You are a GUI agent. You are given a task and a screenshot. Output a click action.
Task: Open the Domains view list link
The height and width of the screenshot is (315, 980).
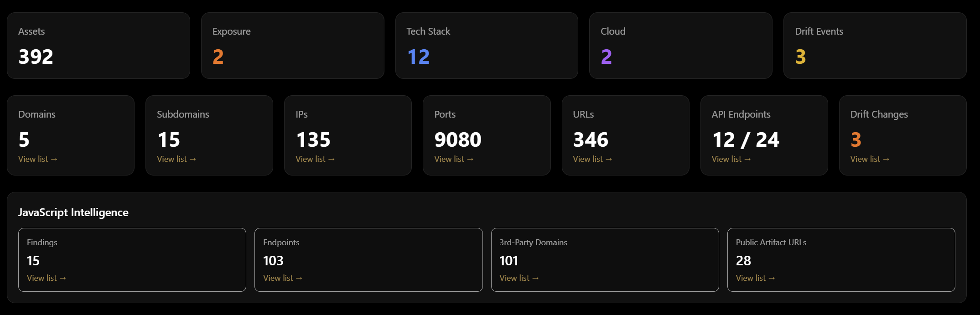click(37, 159)
